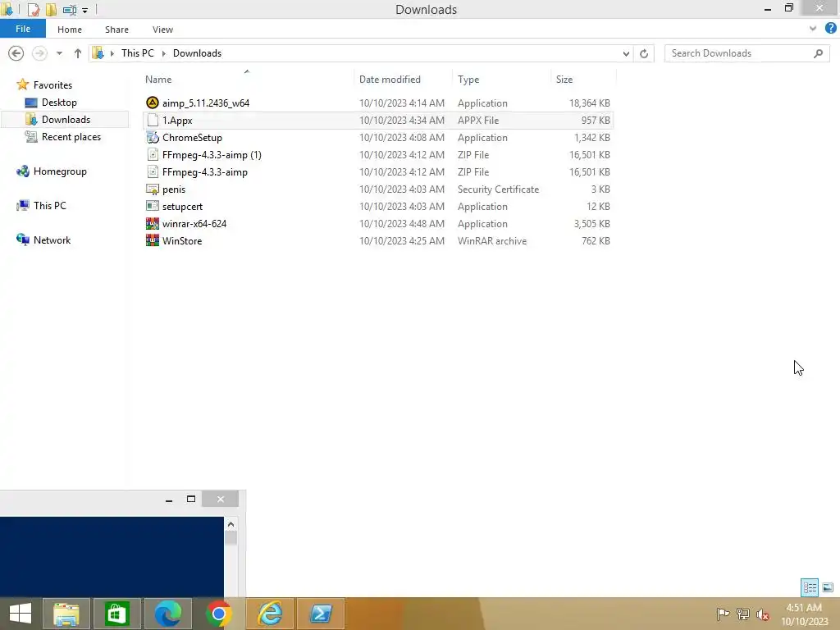Open Windows Store from the taskbar
Image resolution: width=840 pixels, height=630 pixels.
[x=116, y=614]
